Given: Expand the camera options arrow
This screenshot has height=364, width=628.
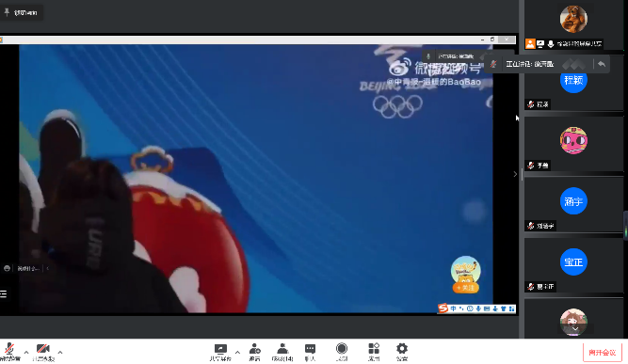Looking at the screenshot, I should pos(60,352).
